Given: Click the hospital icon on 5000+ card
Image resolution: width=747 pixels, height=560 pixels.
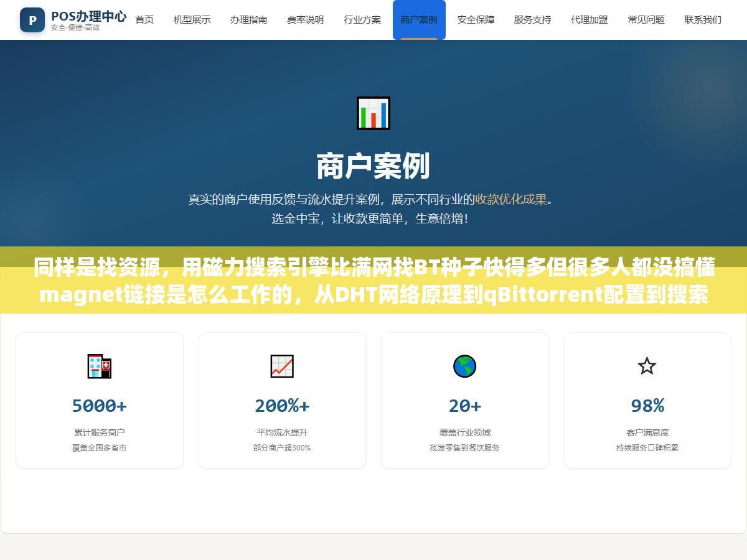Looking at the screenshot, I should (99, 366).
